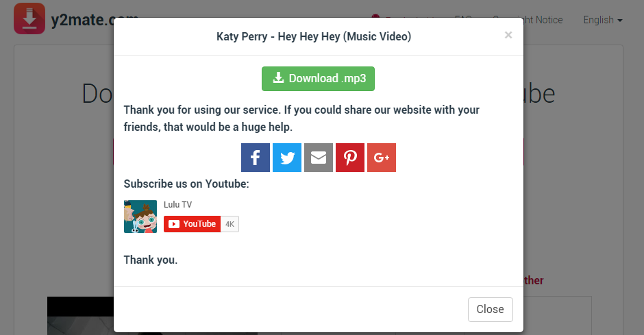Share on Pinterest
644x335 pixels.
(x=350, y=158)
